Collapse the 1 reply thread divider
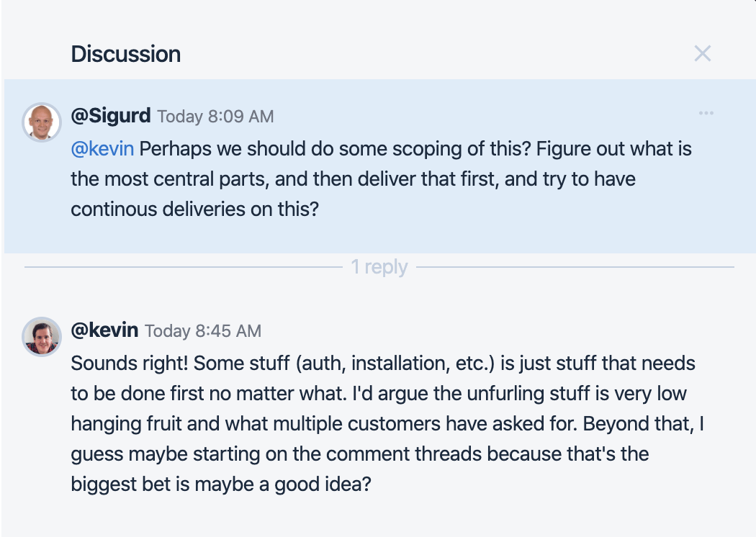Screen dimensions: 756x537 tap(379, 267)
